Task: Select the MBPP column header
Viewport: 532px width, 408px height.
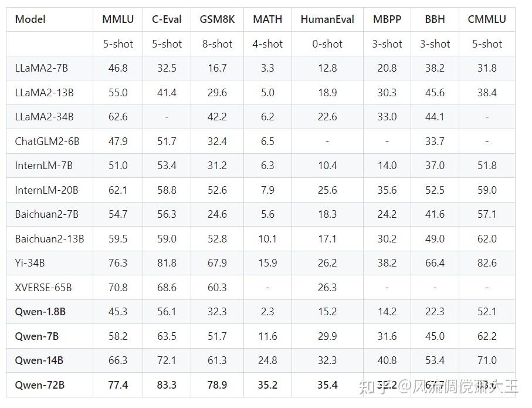Action: [387, 19]
